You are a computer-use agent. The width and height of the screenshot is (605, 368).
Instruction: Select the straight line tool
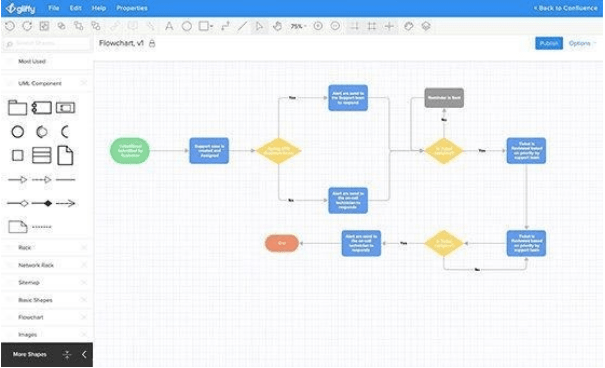tap(242, 26)
